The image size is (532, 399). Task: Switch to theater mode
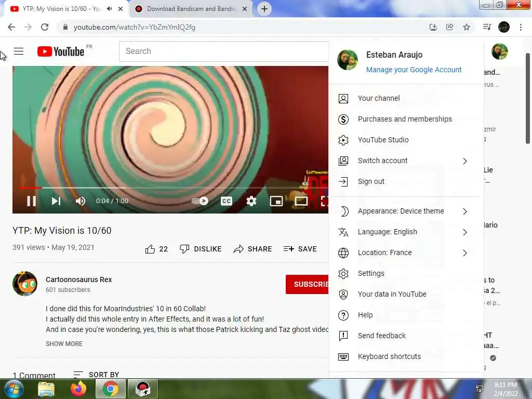pos(301,201)
